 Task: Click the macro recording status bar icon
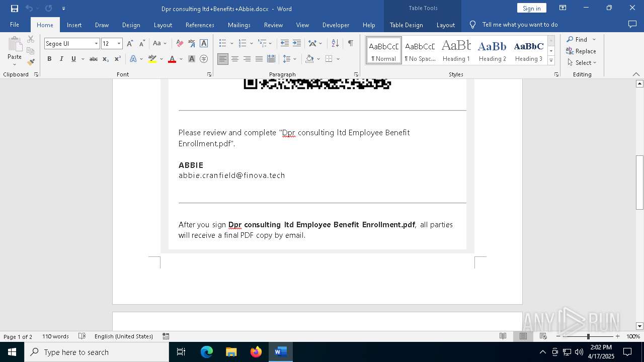166,336
